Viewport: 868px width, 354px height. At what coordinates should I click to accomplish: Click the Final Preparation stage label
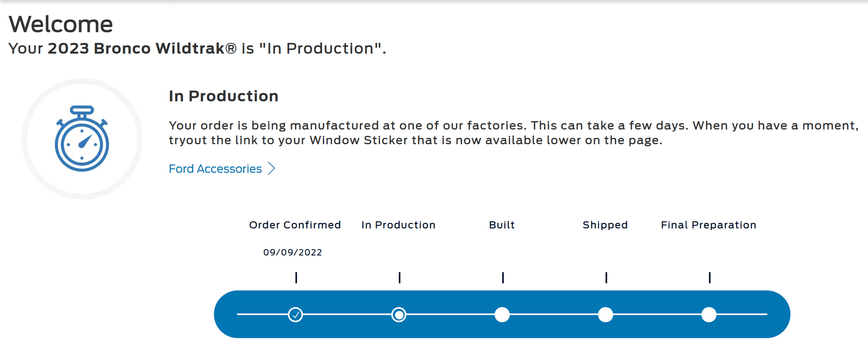[709, 225]
